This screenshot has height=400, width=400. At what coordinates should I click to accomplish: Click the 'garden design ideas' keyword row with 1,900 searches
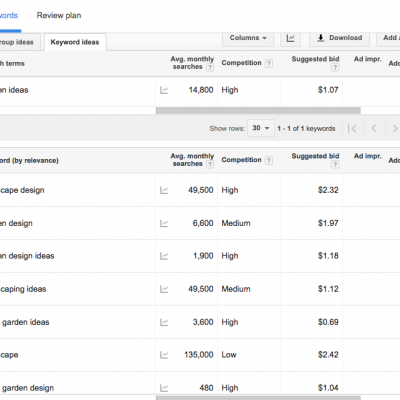click(200, 256)
